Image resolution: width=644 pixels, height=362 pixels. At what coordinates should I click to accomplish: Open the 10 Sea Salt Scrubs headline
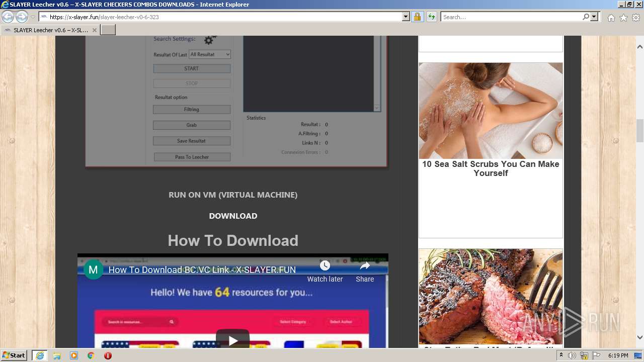[491, 168]
